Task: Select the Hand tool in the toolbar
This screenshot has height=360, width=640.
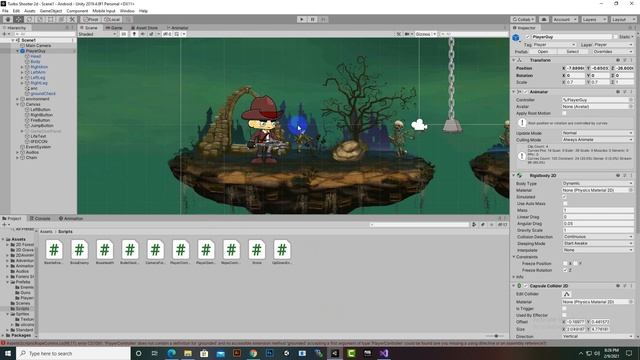Action: (x=8, y=19)
